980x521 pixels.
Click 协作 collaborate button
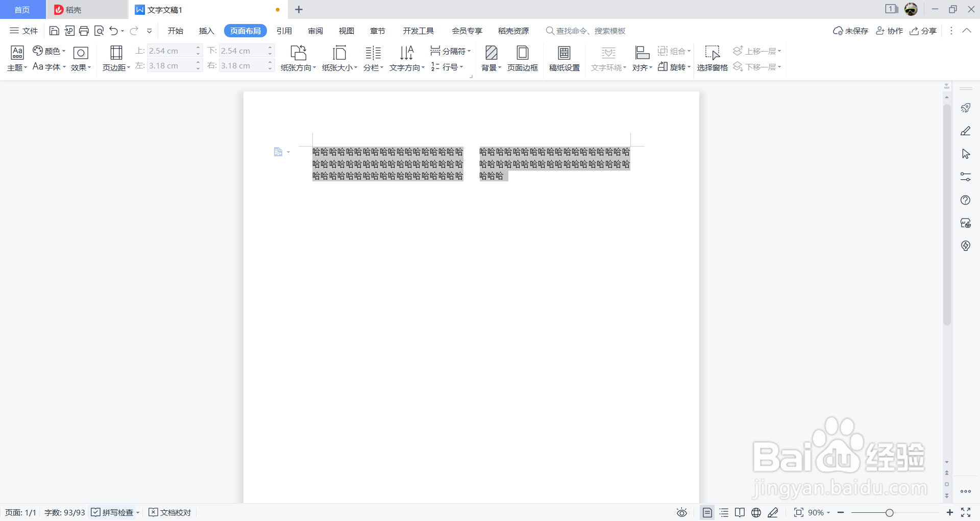(x=889, y=31)
